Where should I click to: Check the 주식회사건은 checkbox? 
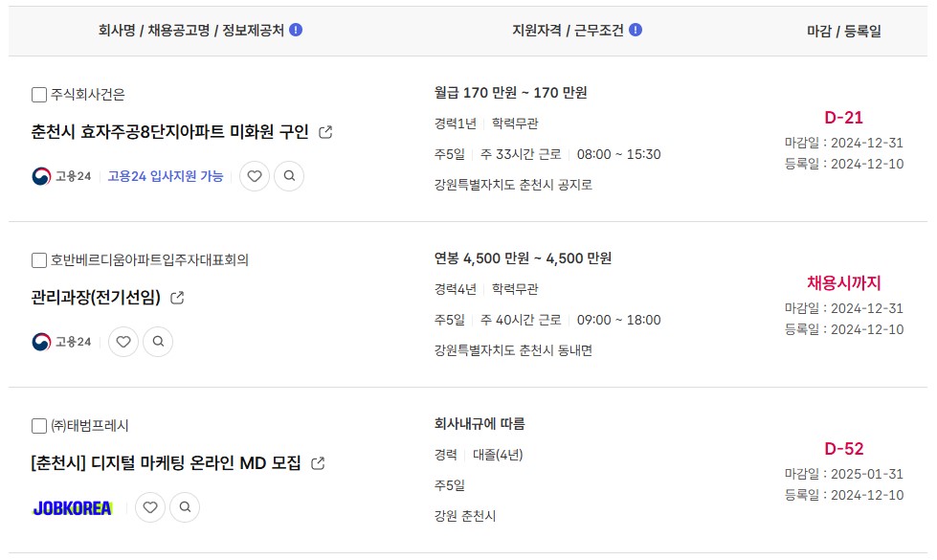point(39,95)
